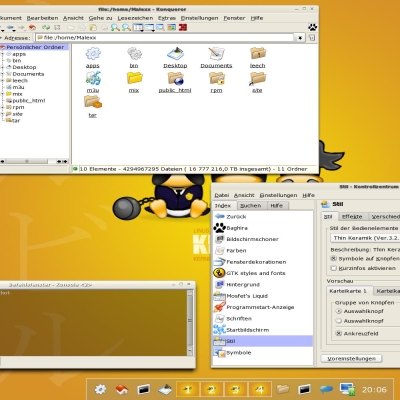This screenshot has width=400, height=400.
Task: Click the network monitor icon in panel
Action: click(x=347, y=389)
